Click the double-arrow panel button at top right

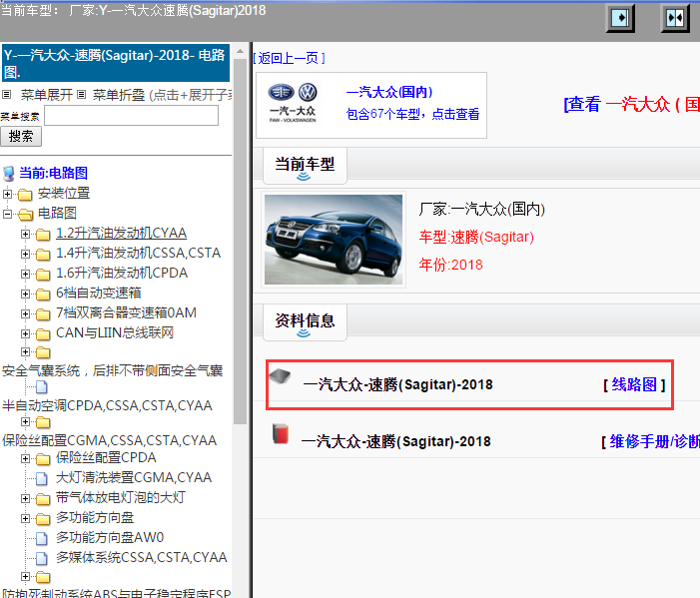coord(675,18)
